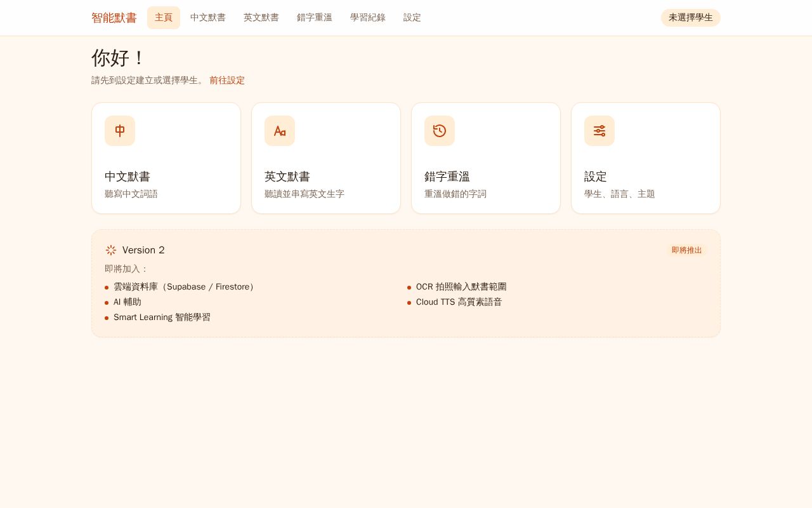Click the card description 學生、語言、主題
Viewport: 812px width, 508px height.
(620, 194)
